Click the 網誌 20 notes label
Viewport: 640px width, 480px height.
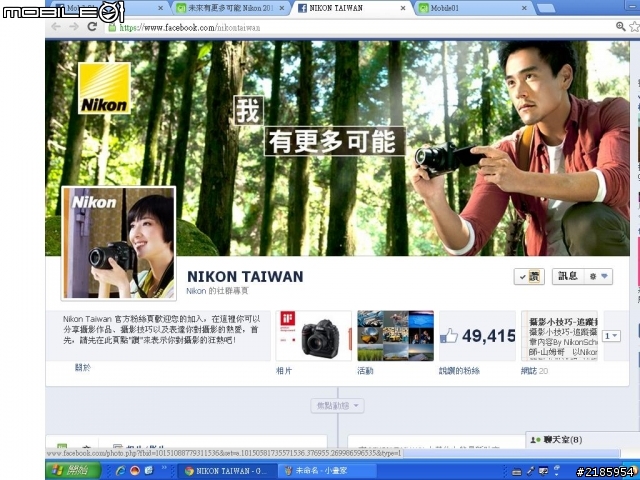534,371
